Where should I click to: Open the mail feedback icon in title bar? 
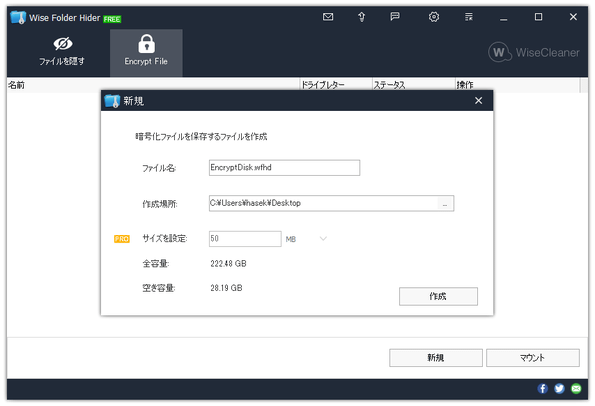tap(328, 17)
